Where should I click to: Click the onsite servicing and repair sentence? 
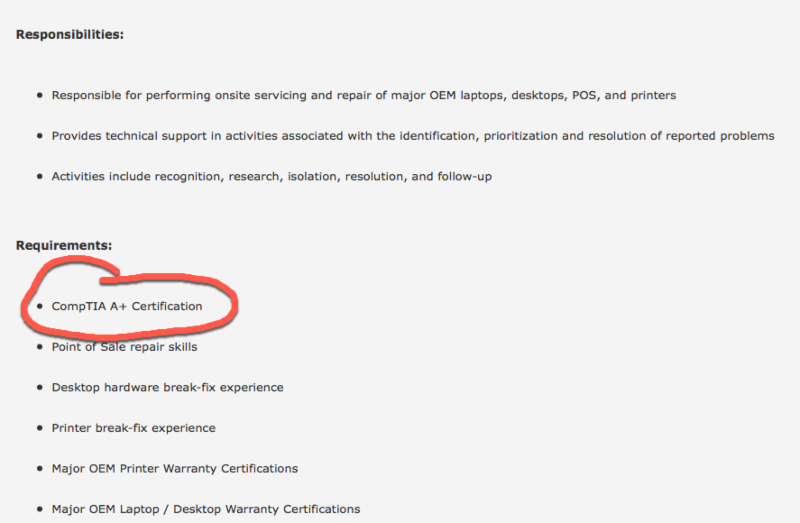coord(364,95)
